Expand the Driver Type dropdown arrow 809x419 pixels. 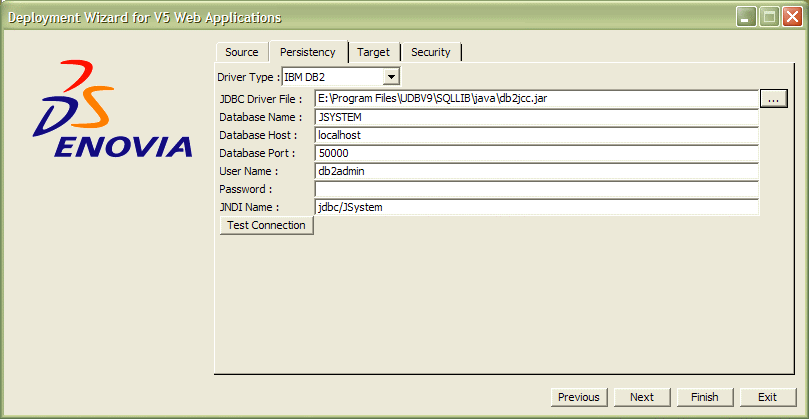[x=392, y=77]
